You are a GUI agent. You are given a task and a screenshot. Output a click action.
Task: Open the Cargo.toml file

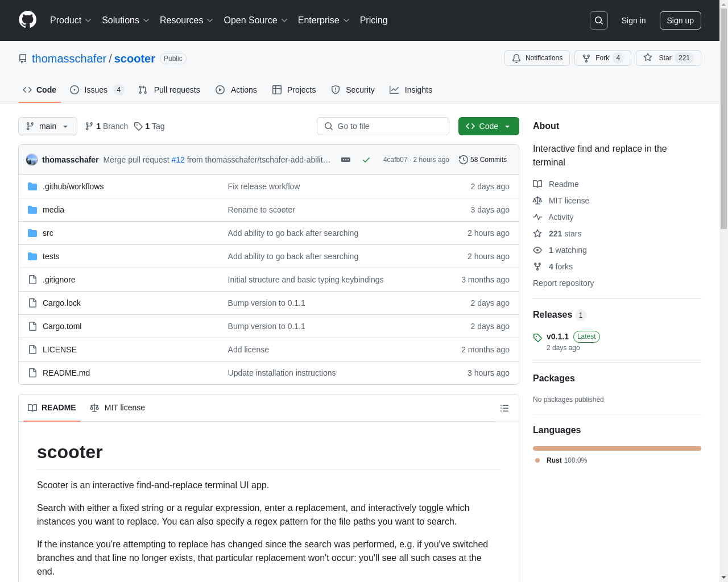point(62,326)
